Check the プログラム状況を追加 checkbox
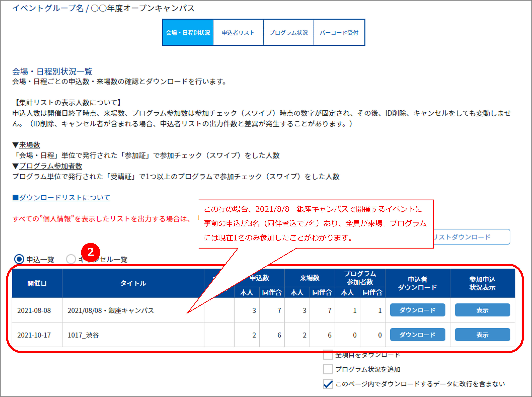The height and width of the screenshot is (397, 532). pos(328,369)
